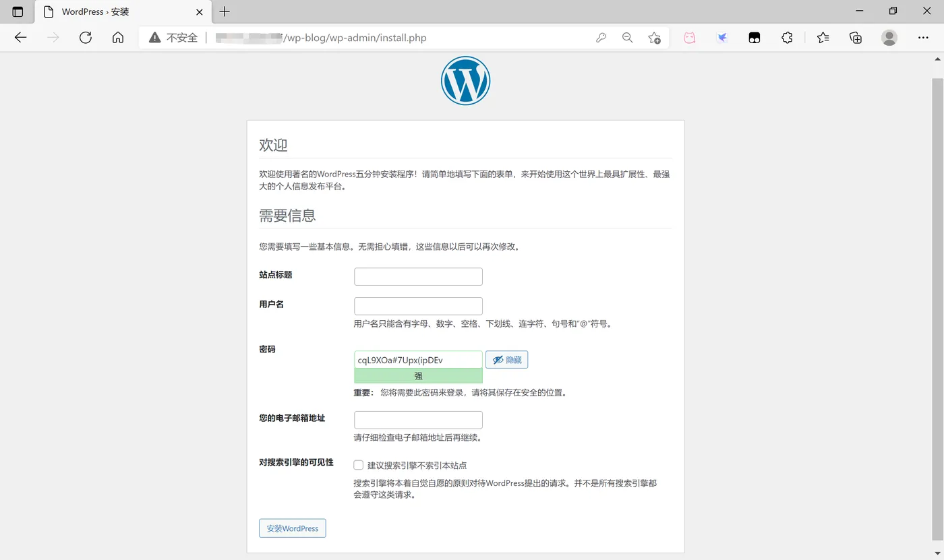Restore down the browser window
The width and height of the screenshot is (944, 560).
click(893, 11)
